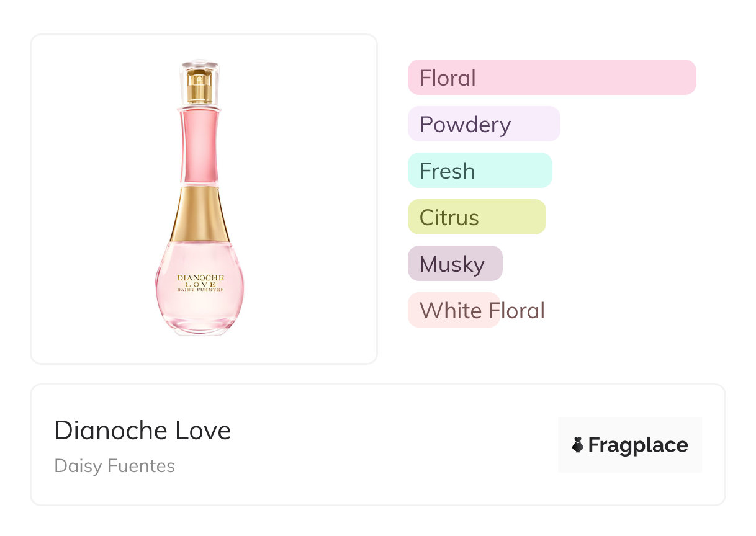Click the pink neck of the perfume bottle
The height and width of the screenshot is (536, 756).
click(199, 146)
